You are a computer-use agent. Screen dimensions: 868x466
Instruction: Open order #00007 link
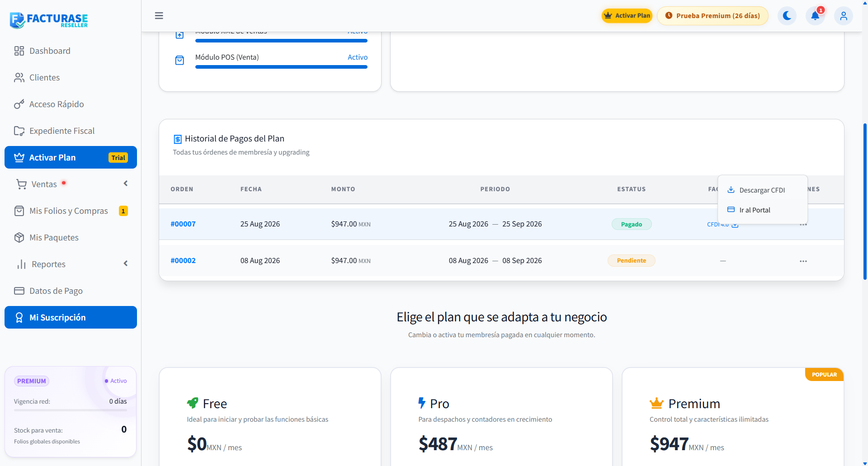tap(183, 224)
